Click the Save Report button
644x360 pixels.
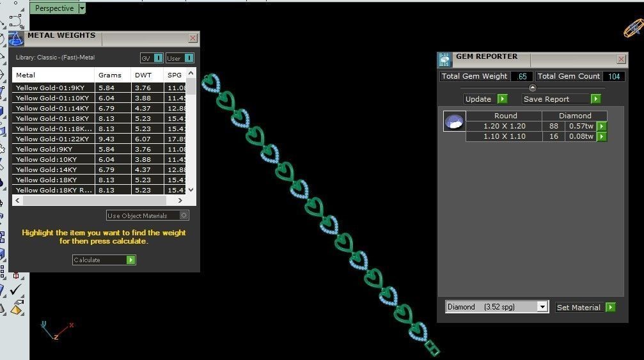tap(562, 99)
